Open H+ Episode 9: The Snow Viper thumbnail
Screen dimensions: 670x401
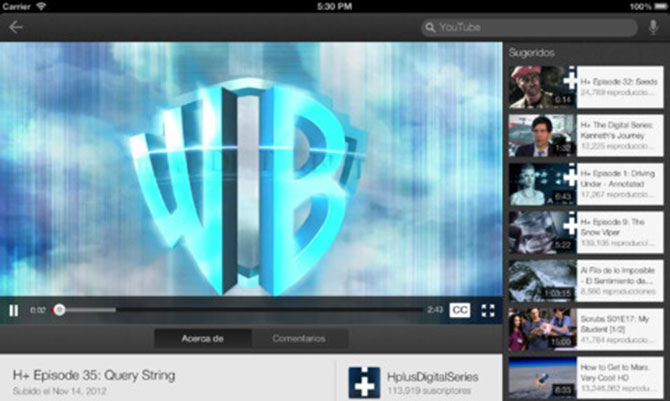pos(542,232)
